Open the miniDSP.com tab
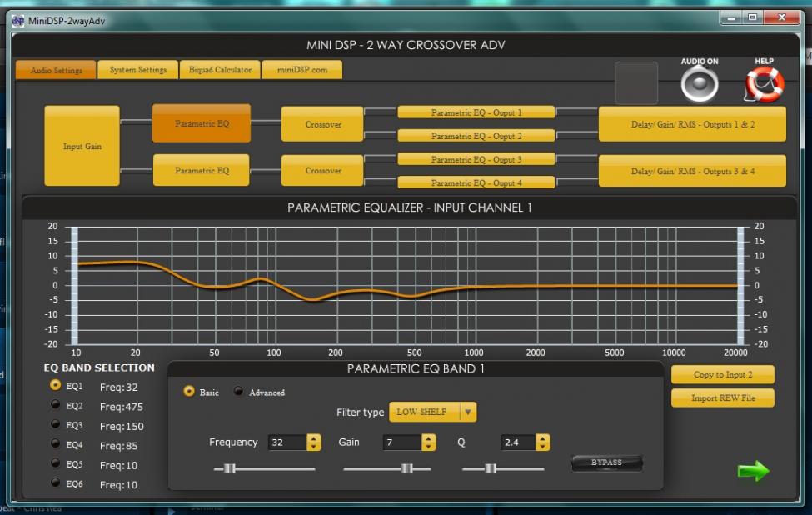812x515 pixels. click(x=302, y=70)
